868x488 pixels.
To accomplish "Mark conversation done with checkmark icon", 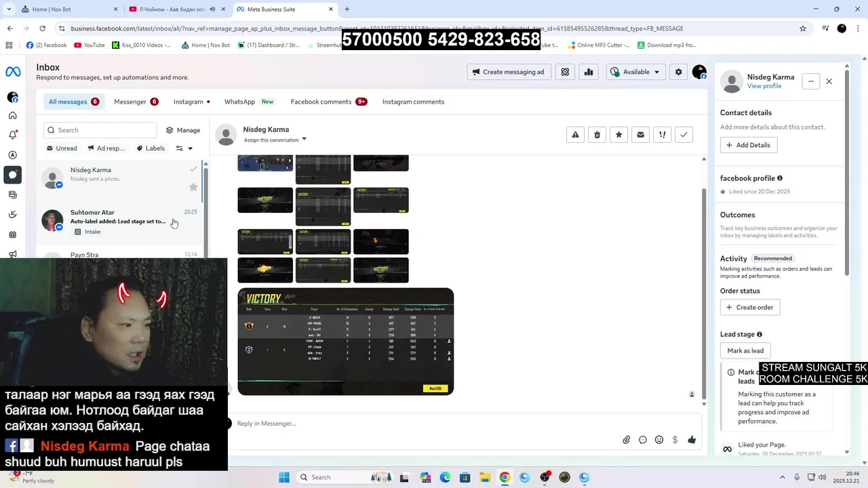I will (x=684, y=135).
